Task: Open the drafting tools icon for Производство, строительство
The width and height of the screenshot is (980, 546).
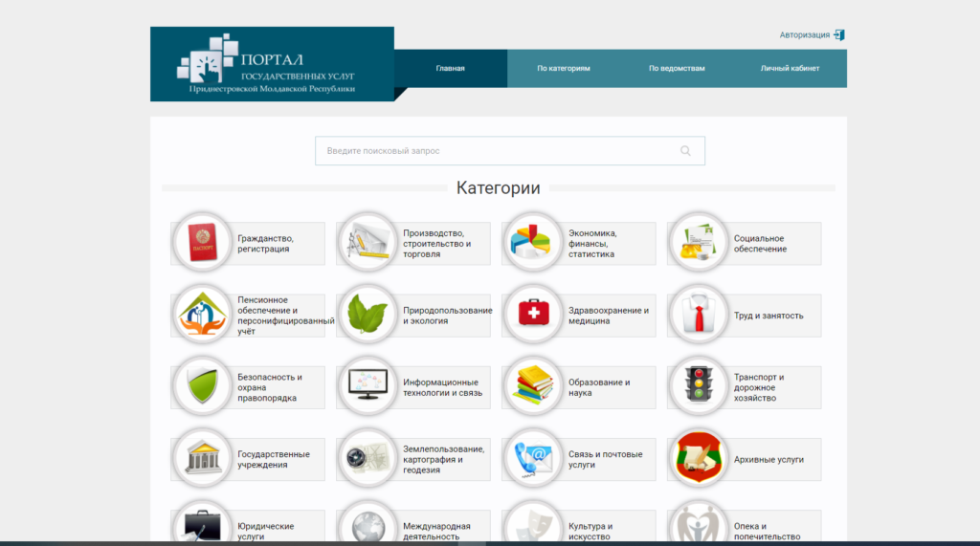Action: point(368,242)
